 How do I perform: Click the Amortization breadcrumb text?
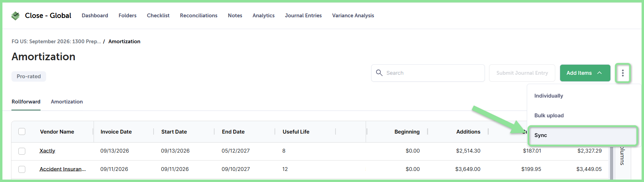[x=124, y=42]
